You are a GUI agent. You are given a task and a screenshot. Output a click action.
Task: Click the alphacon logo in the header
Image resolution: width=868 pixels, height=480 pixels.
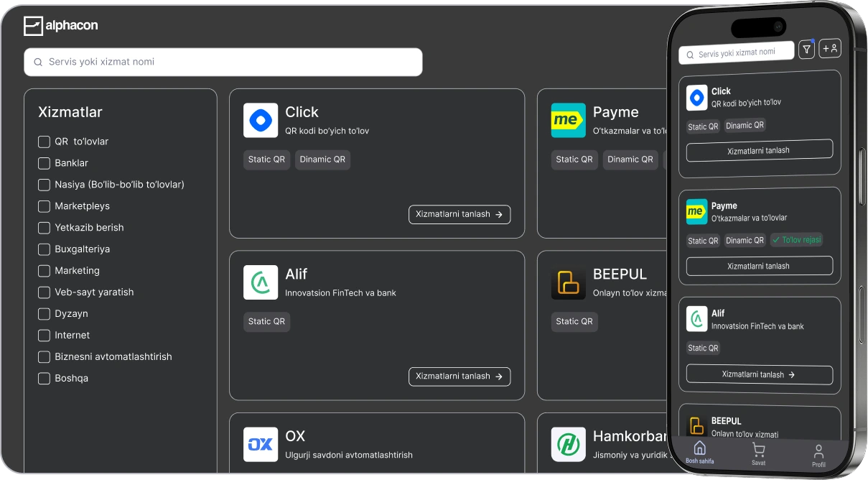click(x=61, y=26)
